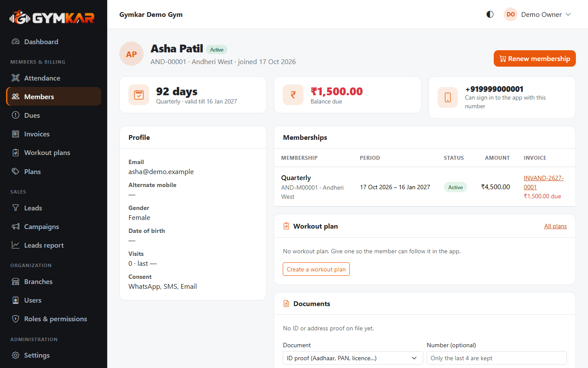Screen dimensions: 588x368
Task: Click the Gymkar Demo Gym header title
Action: [x=151, y=14]
